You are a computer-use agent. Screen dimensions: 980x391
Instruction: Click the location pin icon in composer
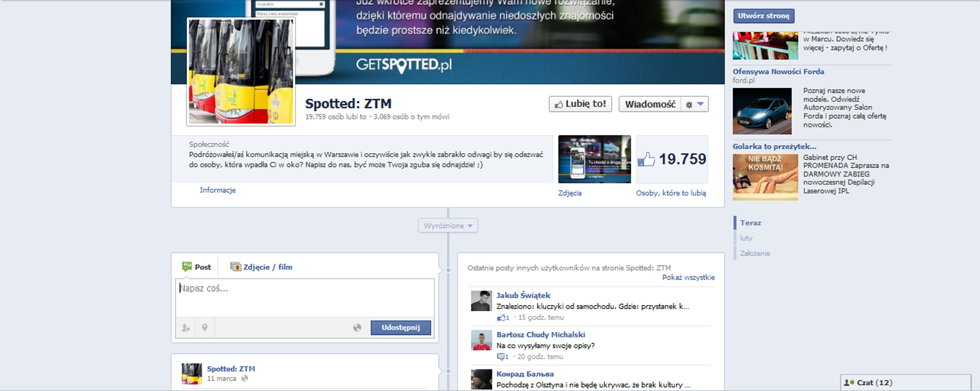coord(205,328)
